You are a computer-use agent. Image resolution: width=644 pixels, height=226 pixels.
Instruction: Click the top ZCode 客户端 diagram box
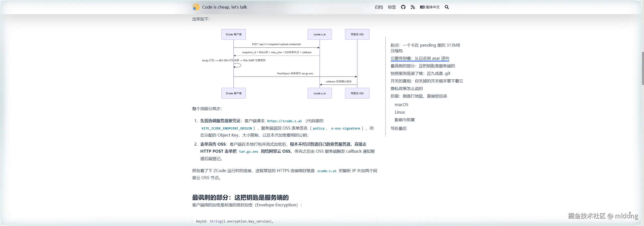click(x=233, y=34)
